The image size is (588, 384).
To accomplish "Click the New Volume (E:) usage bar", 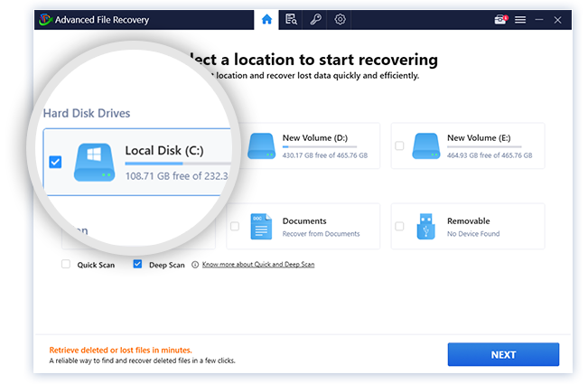I will tap(484, 146).
